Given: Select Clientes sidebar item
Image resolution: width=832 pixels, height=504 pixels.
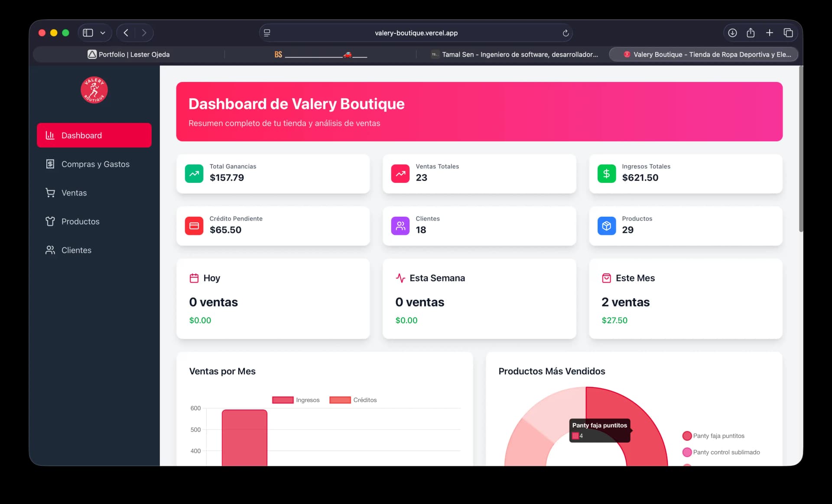Looking at the screenshot, I should coord(76,250).
